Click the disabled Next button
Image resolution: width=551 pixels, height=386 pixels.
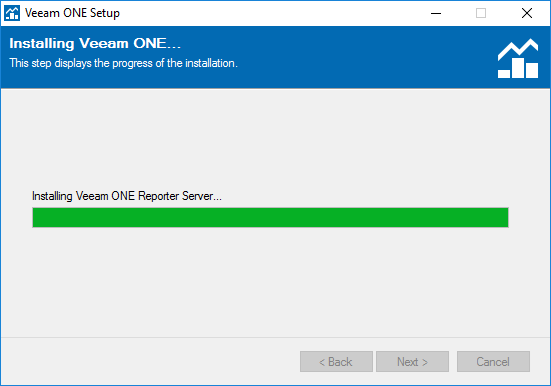click(x=413, y=361)
